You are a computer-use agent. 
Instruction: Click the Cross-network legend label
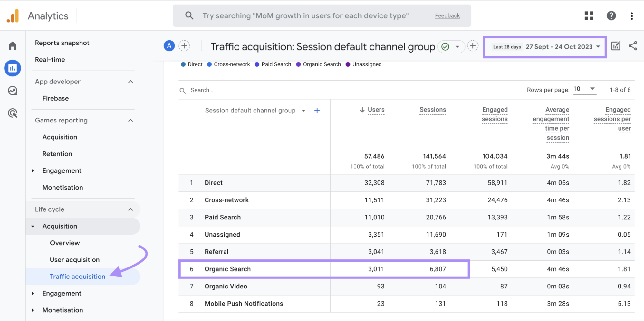232,64
